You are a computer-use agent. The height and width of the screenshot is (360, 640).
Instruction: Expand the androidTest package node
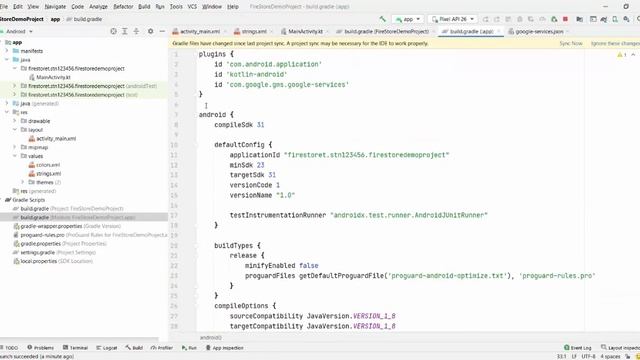[x=14, y=86]
